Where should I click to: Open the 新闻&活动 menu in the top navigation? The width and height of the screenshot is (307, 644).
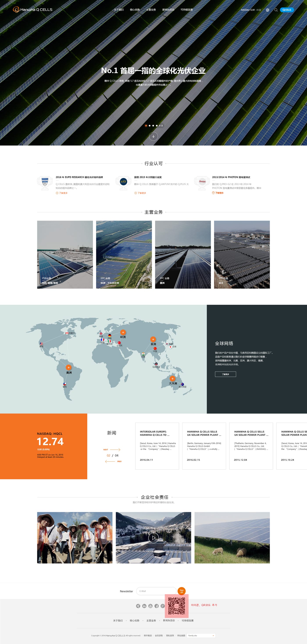(168, 10)
